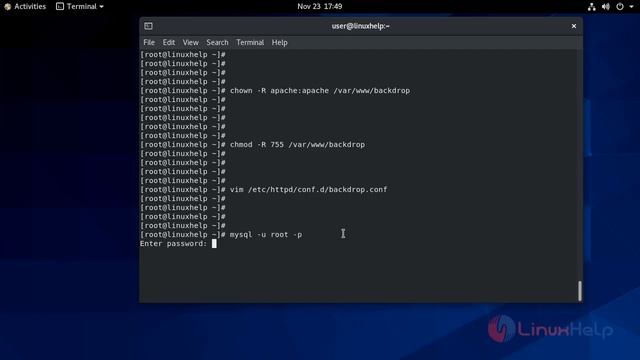Open the View menu
Screen dimensions: 640x360
pyautogui.click(x=191, y=42)
